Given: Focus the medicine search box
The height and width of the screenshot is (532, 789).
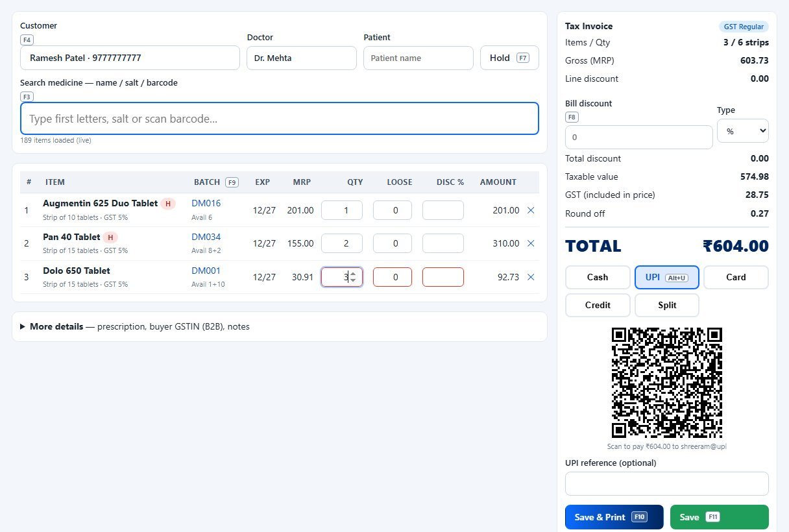Looking at the screenshot, I should click(280, 119).
